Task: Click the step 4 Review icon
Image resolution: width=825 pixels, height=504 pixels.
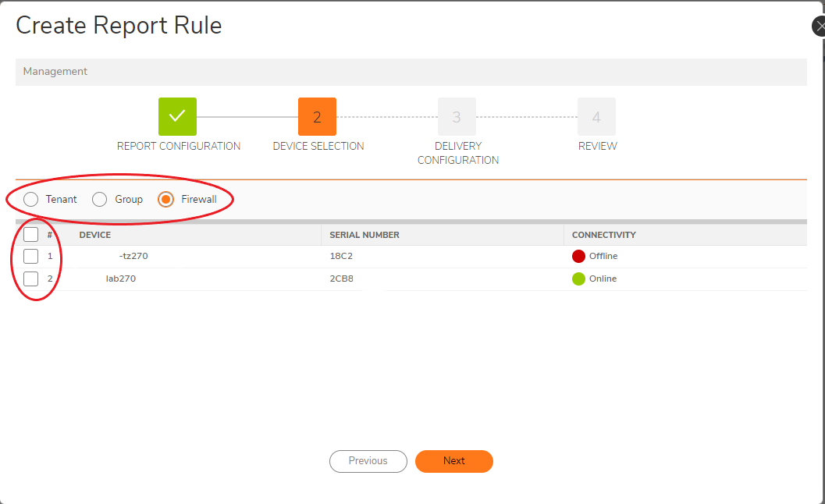Action: click(x=596, y=116)
